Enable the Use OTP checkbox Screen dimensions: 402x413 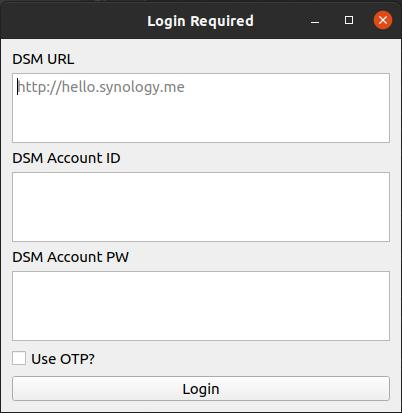pos(19,358)
